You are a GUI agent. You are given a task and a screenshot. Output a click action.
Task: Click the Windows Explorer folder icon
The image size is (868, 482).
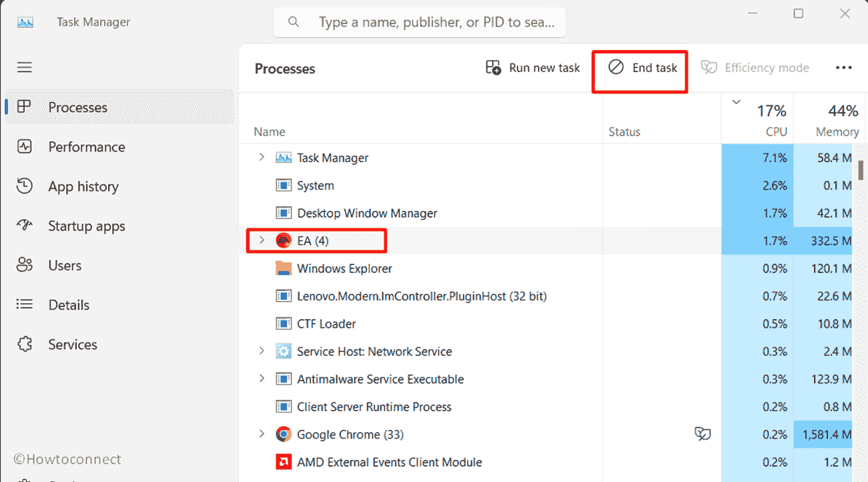284,268
